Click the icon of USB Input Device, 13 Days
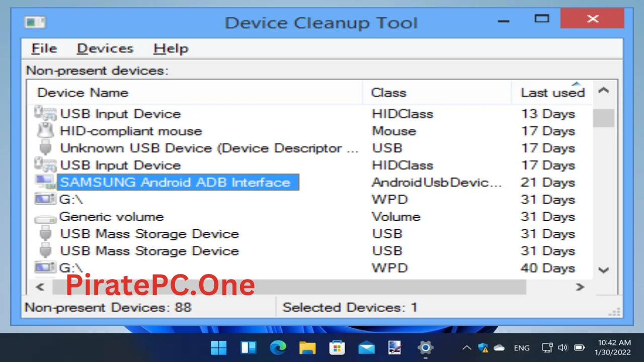The height and width of the screenshot is (362, 644). [45, 113]
